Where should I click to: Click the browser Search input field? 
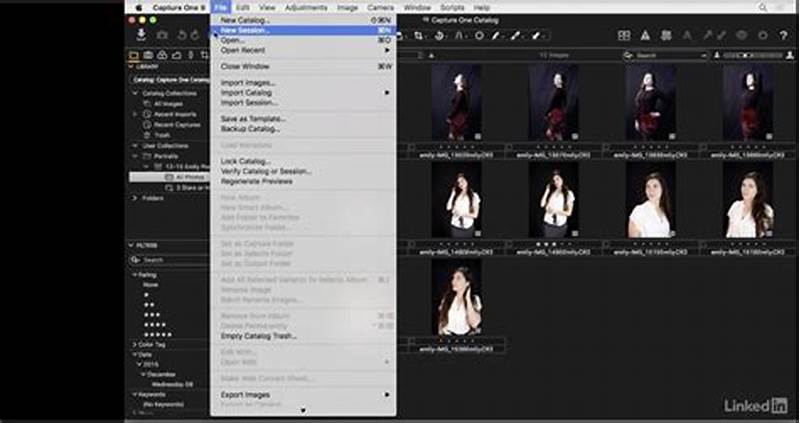tap(665, 55)
